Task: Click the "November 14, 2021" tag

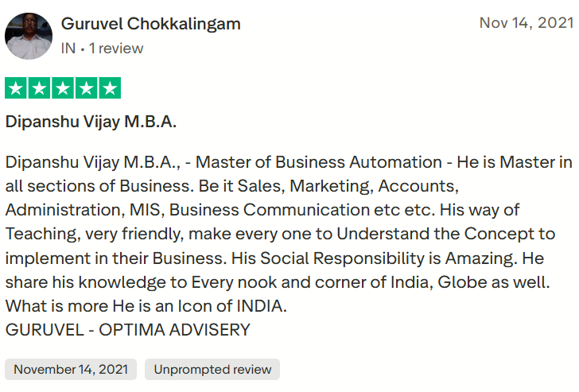Action: [71, 369]
